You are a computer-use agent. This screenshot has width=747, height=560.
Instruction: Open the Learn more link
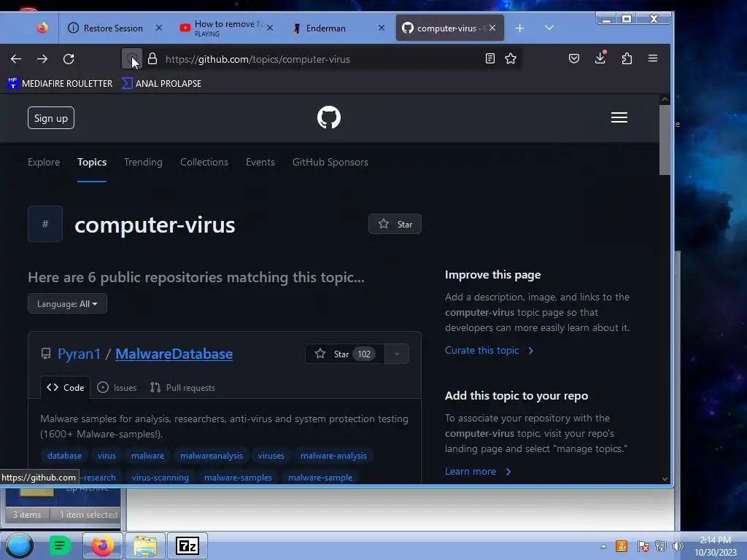(478, 472)
